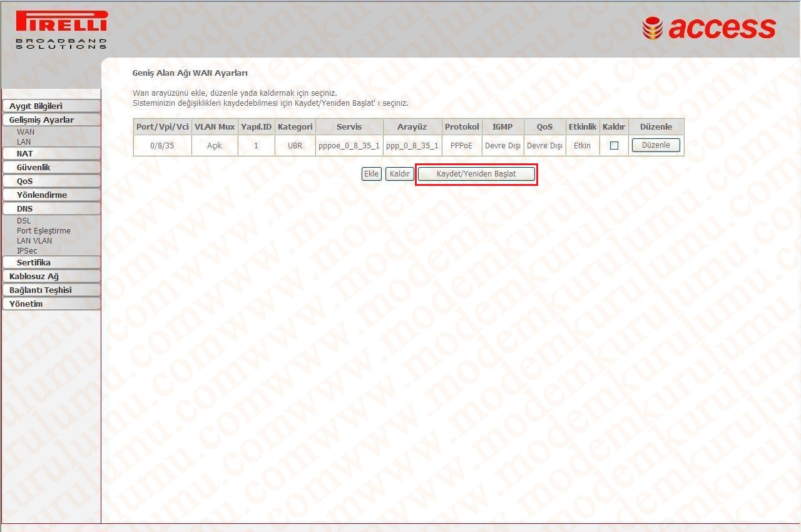This screenshot has height=532, width=801.
Task: Open Bağlantı Teşhisi menu
Action: 51,290
